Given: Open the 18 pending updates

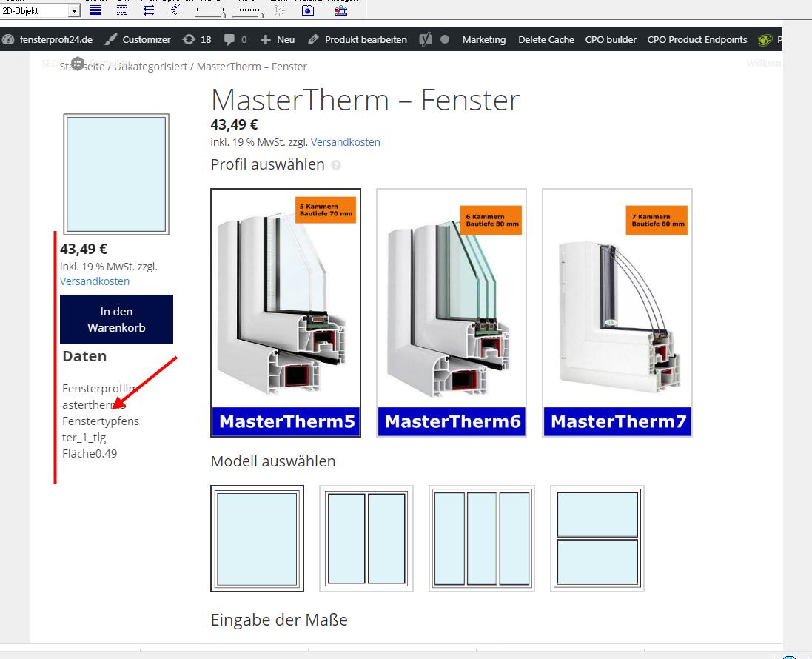Looking at the screenshot, I should pos(198,39).
